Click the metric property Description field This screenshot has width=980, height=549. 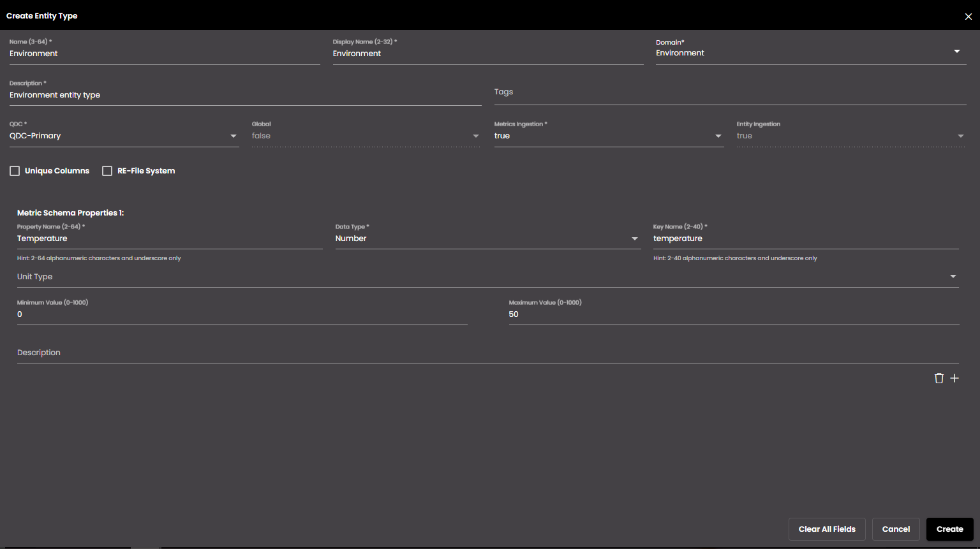coord(488,353)
